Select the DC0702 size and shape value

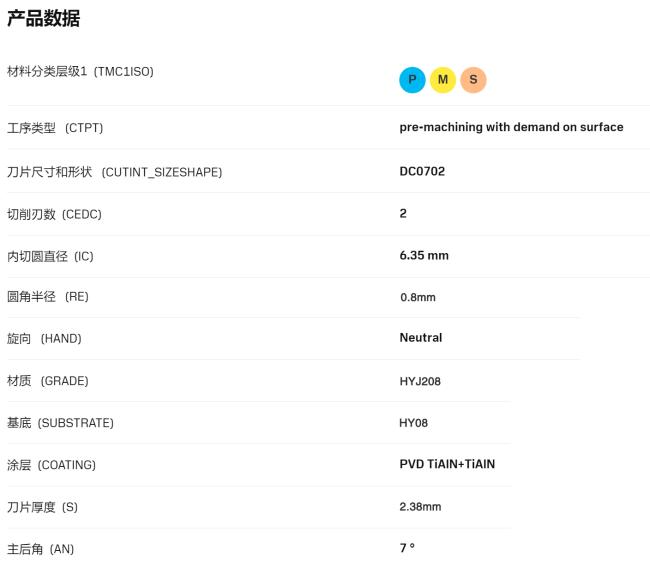click(x=422, y=171)
